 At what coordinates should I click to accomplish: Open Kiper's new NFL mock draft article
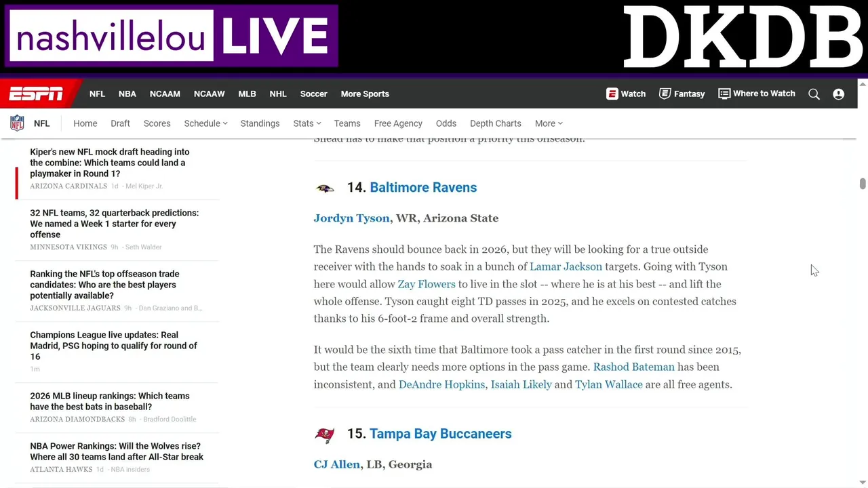pyautogui.click(x=110, y=163)
